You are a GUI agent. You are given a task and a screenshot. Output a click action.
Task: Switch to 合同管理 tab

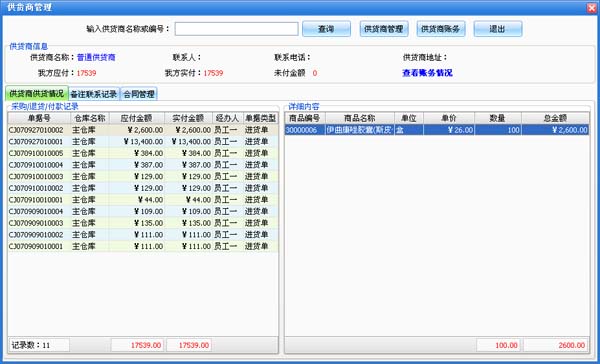tap(139, 94)
